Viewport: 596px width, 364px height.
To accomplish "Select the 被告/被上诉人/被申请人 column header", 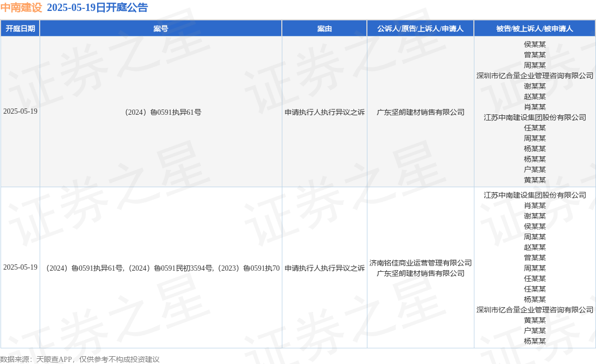I will tap(534, 29).
